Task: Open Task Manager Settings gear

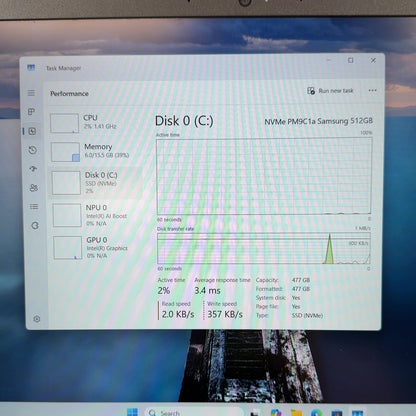Action: 37,319
